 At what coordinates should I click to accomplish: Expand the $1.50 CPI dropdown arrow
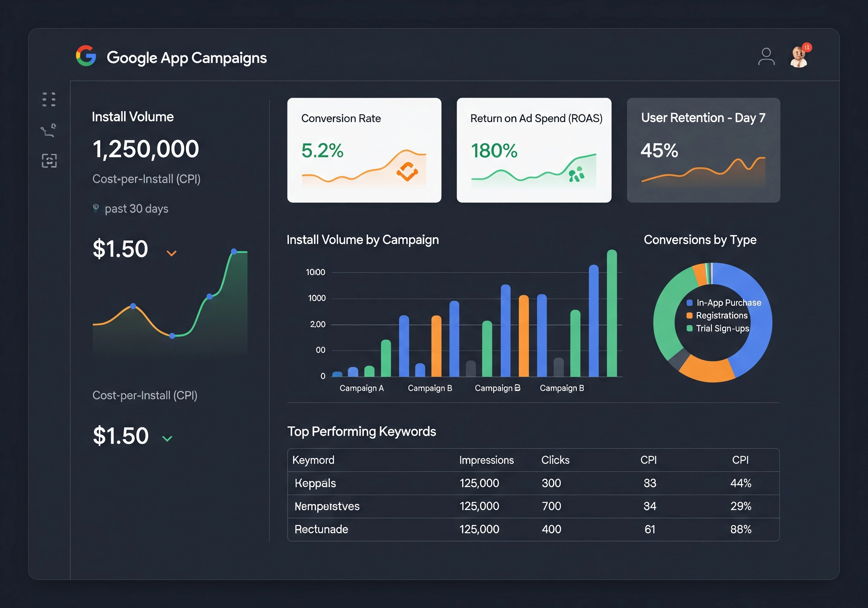tap(172, 253)
